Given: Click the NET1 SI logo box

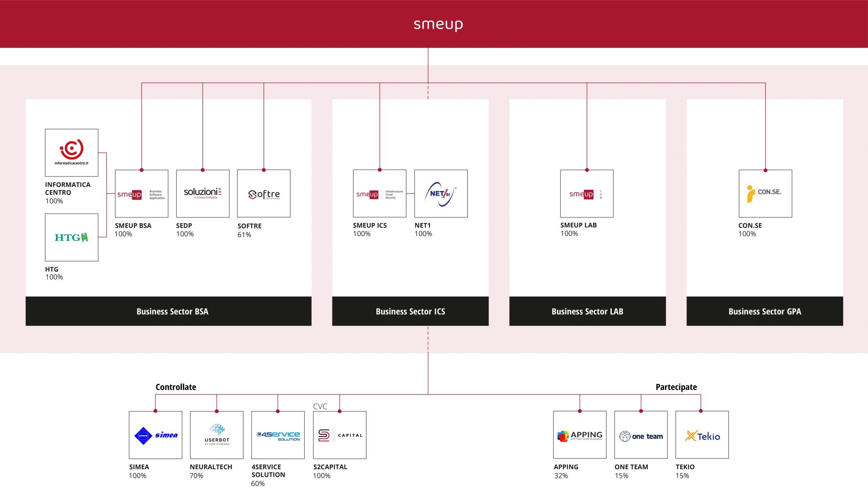Looking at the screenshot, I should pyautogui.click(x=441, y=194).
